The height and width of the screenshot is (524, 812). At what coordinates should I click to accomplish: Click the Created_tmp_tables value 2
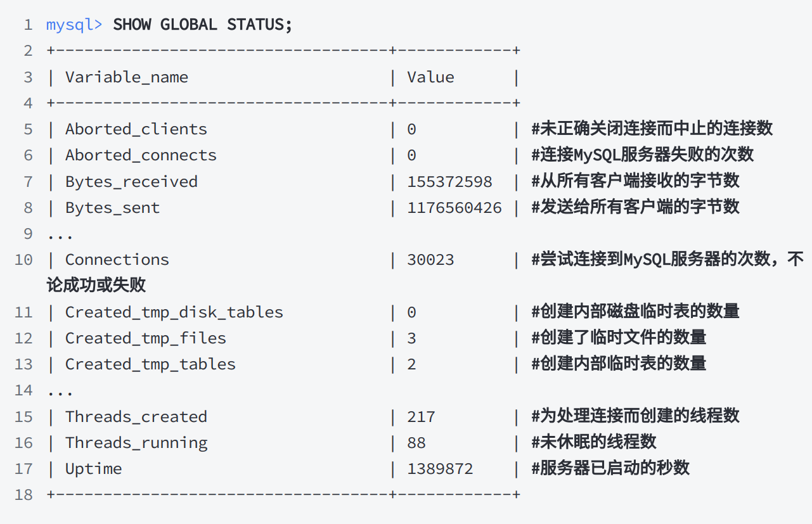click(412, 364)
